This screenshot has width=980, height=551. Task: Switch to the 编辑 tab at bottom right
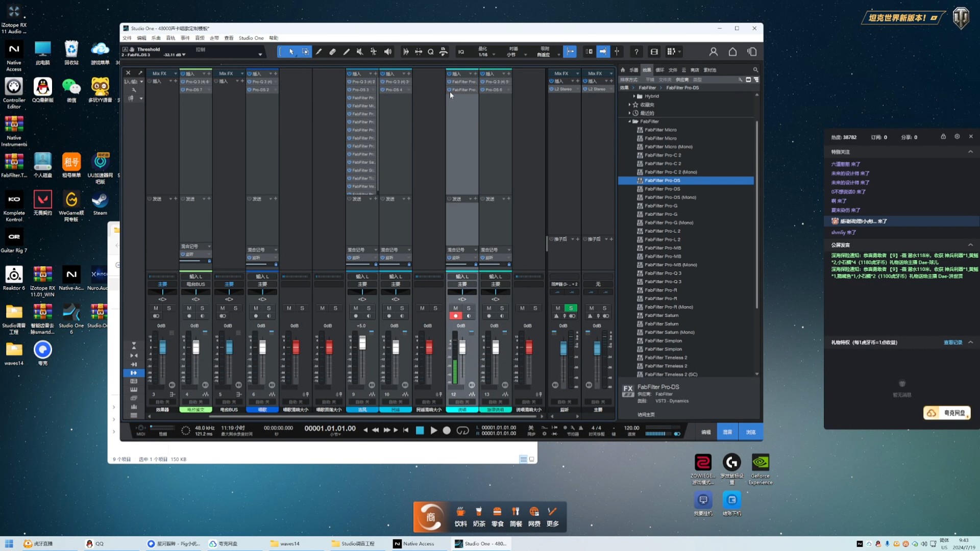[x=706, y=432]
